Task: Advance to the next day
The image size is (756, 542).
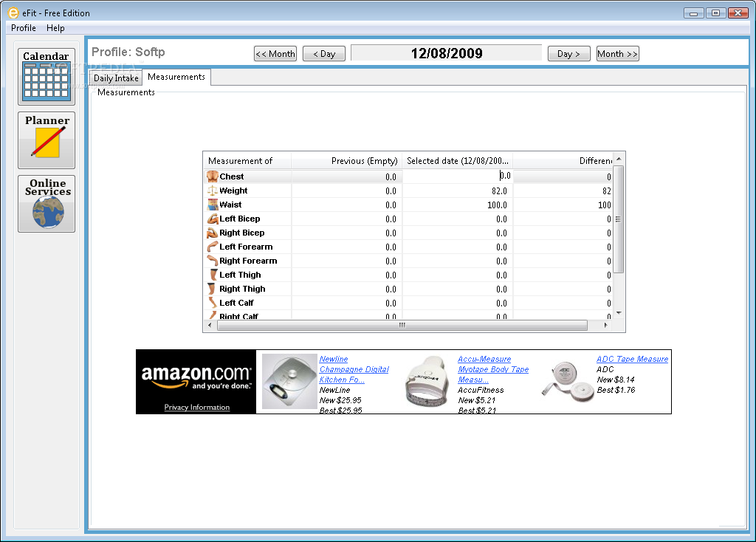Action: [x=569, y=53]
